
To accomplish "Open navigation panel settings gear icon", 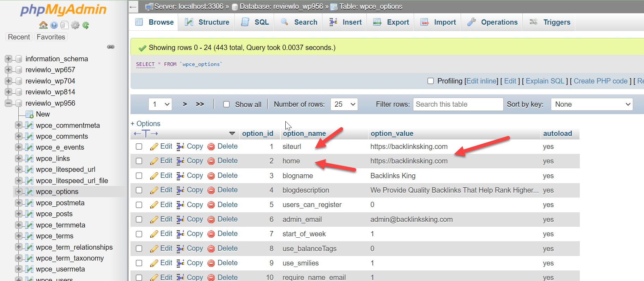I will (75, 25).
